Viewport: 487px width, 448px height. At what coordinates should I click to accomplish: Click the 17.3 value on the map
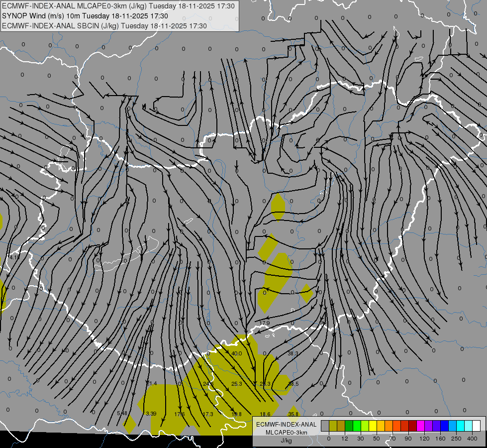208,414
